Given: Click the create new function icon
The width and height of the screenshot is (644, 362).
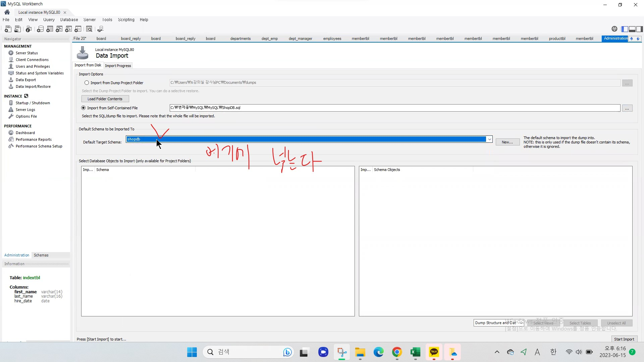Looking at the screenshot, I should click(x=78, y=29).
